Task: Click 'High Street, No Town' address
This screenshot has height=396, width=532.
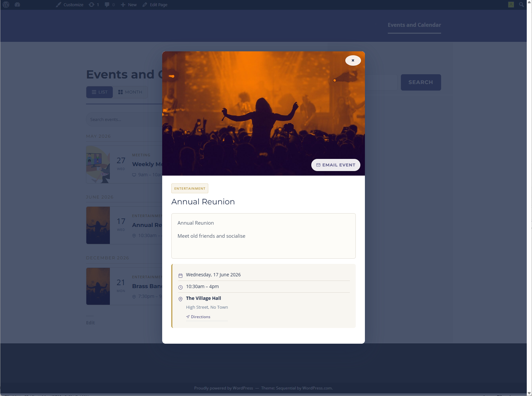Action: coord(207,307)
